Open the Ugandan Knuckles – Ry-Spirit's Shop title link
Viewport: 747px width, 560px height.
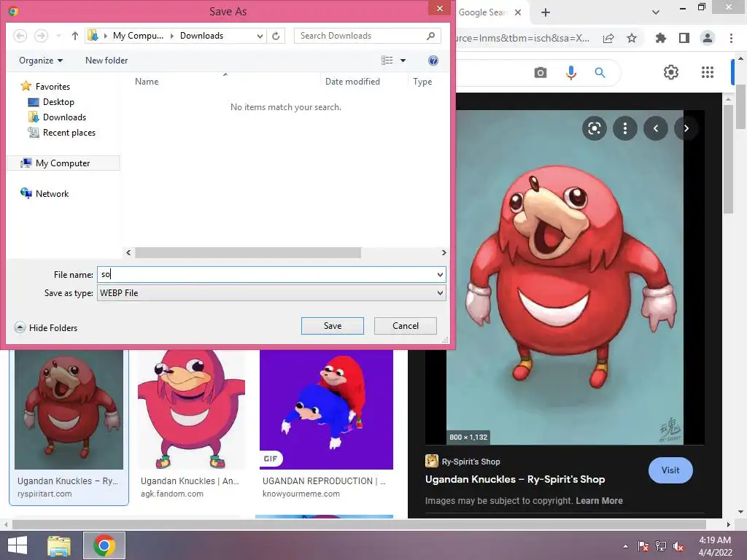[515, 479]
